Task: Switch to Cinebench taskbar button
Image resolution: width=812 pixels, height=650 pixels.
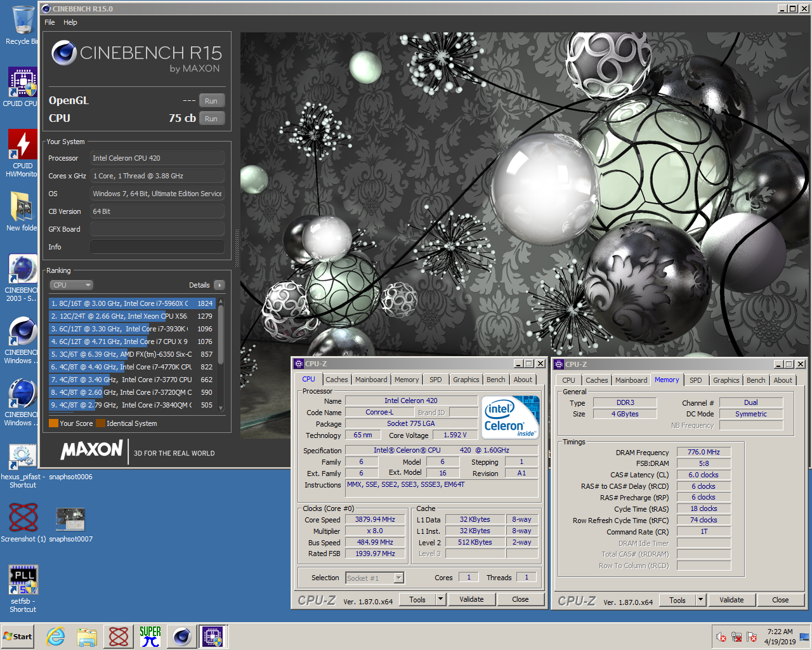Action: (182, 637)
